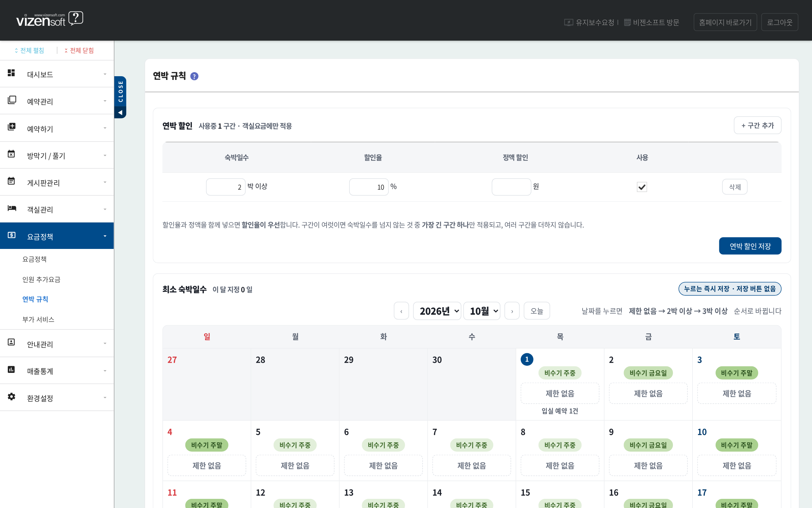This screenshot has width=812, height=508.
Task: Click the vizensoft logo
Action: [50, 19]
